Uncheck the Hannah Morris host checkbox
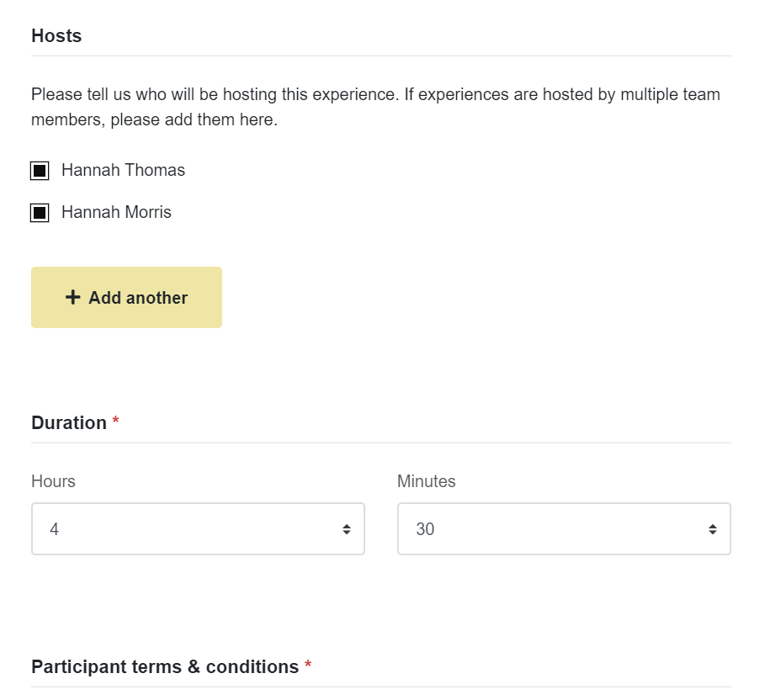The width and height of the screenshot is (765, 700). coord(40,213)
